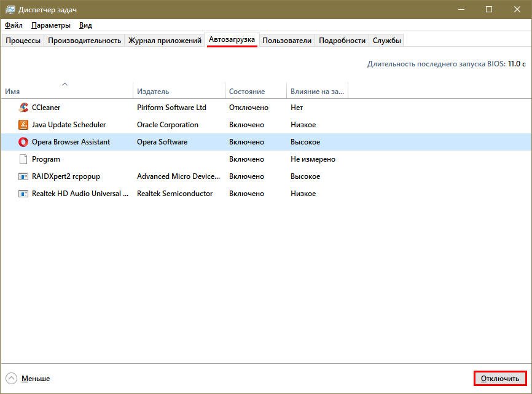The height and width of the screenshot is (394, 532).
Task: Switch to the Производительность tab
Action: click(85, 41)
